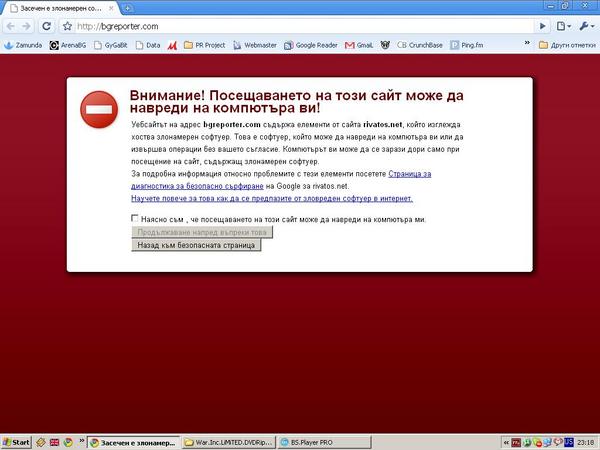600x450 pixels.
Task: Go back using the browser back arrow
Action: tap(11, 26)
